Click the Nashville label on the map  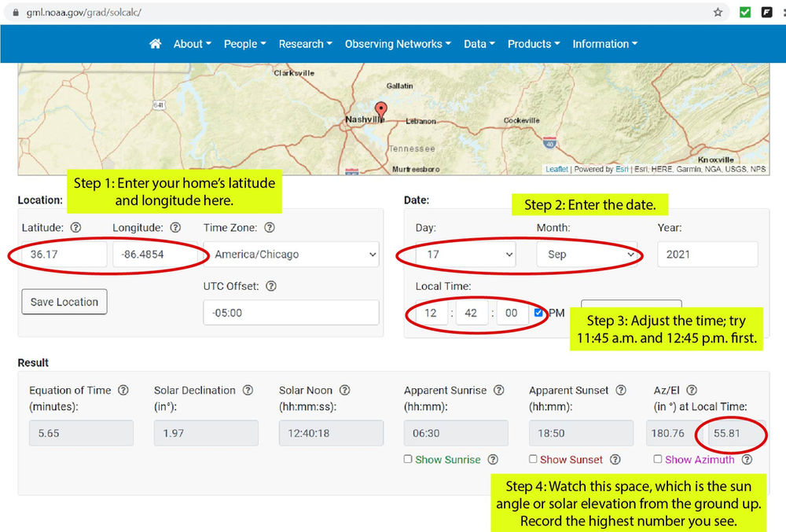click(365, 119)
